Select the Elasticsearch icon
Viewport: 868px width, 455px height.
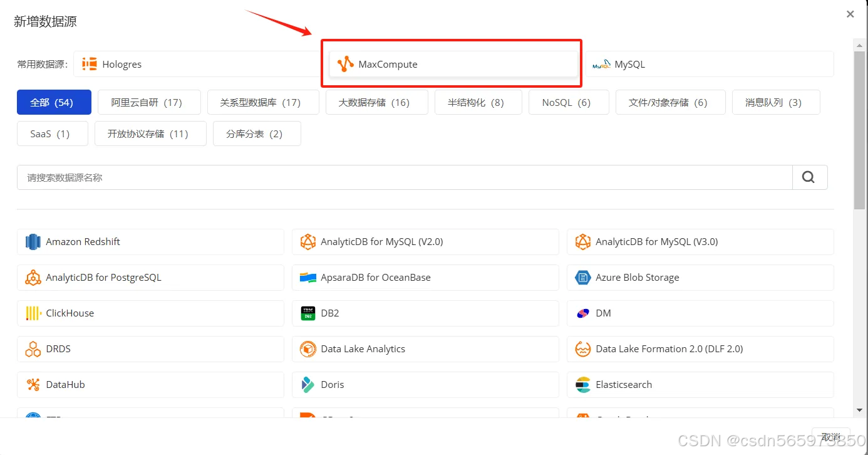(582, 384)
